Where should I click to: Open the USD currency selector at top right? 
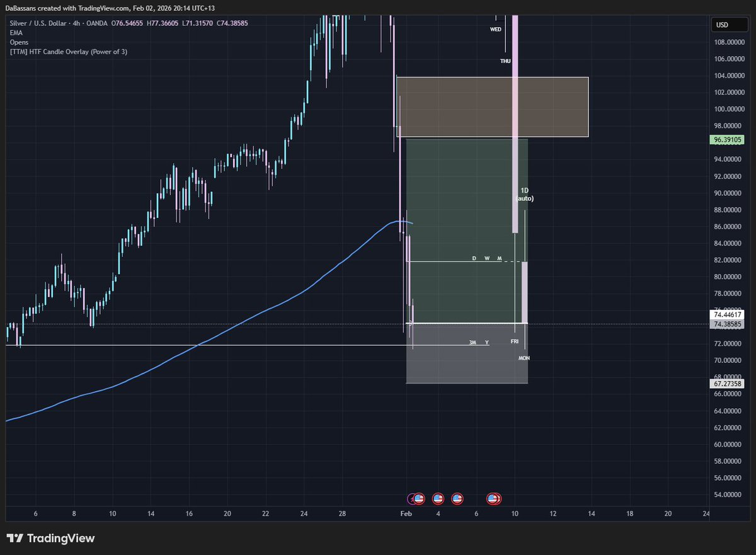[728, 24]
